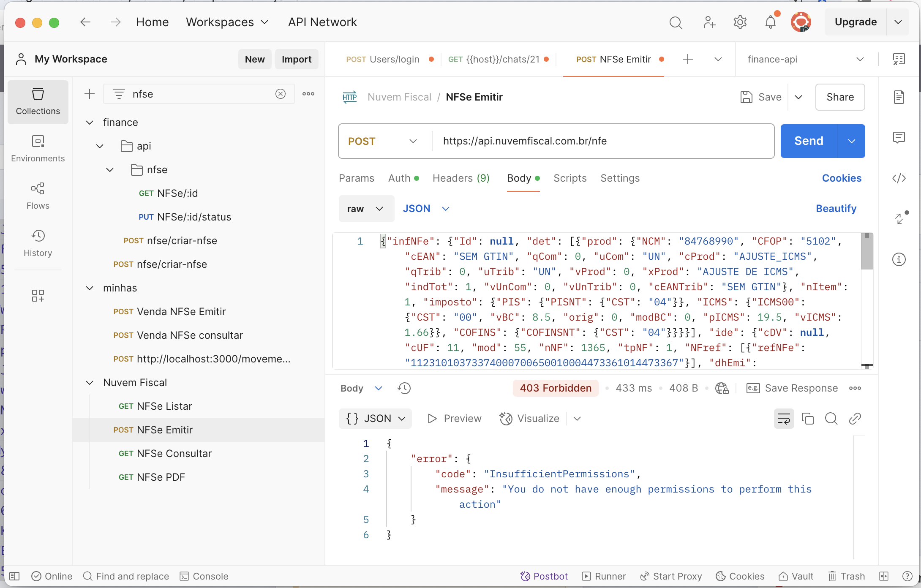Click the invite people icon
Screen dimensions: 921x588
[x=709, y=22]
